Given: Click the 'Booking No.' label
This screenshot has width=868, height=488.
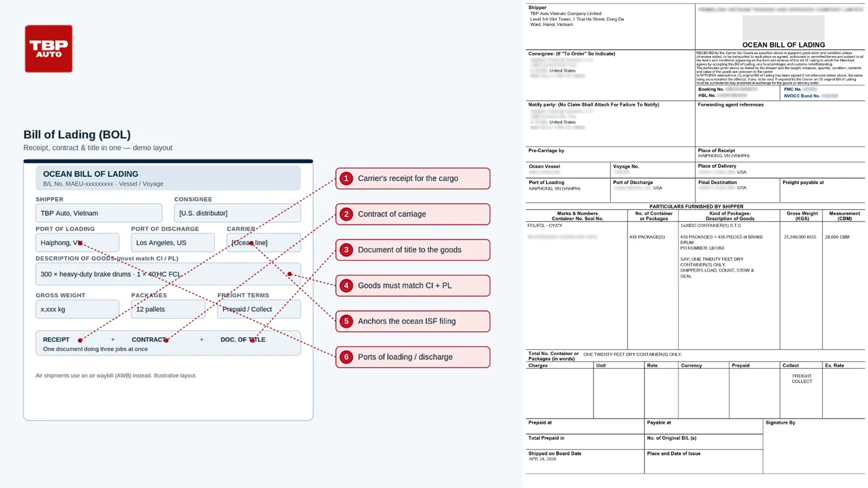Looking at the screenshot, I should [711, 89].
